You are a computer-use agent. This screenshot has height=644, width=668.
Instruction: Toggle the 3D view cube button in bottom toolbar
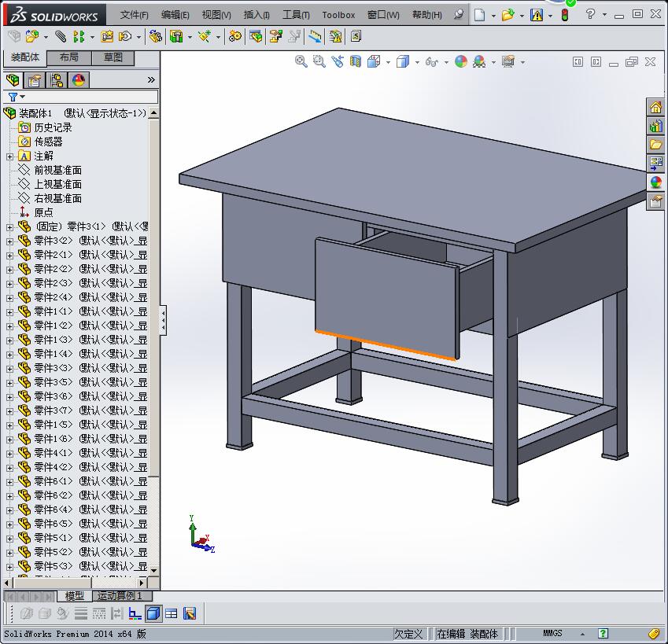click(x=153, y=613)
